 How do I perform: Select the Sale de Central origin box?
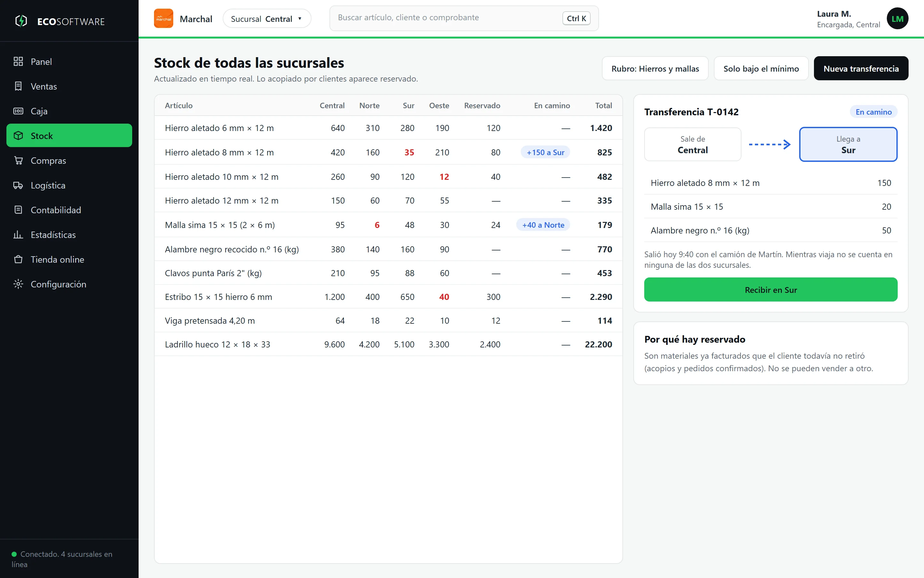(x=693, y=144)
